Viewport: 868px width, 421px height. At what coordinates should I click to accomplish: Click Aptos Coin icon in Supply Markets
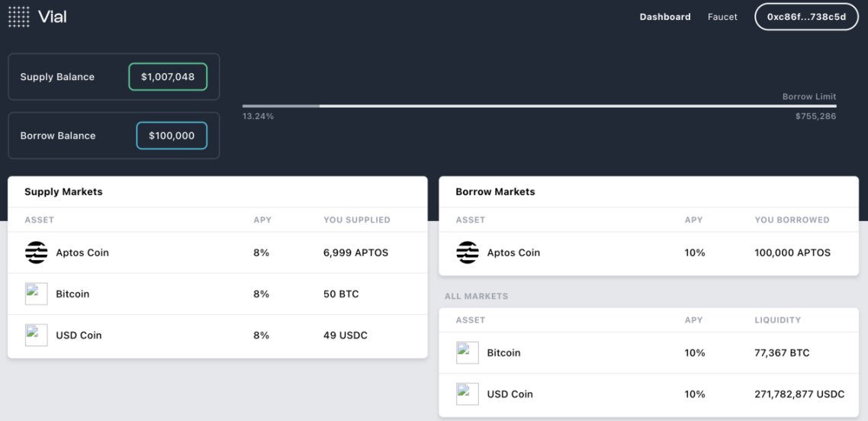[x=36, y=252]
